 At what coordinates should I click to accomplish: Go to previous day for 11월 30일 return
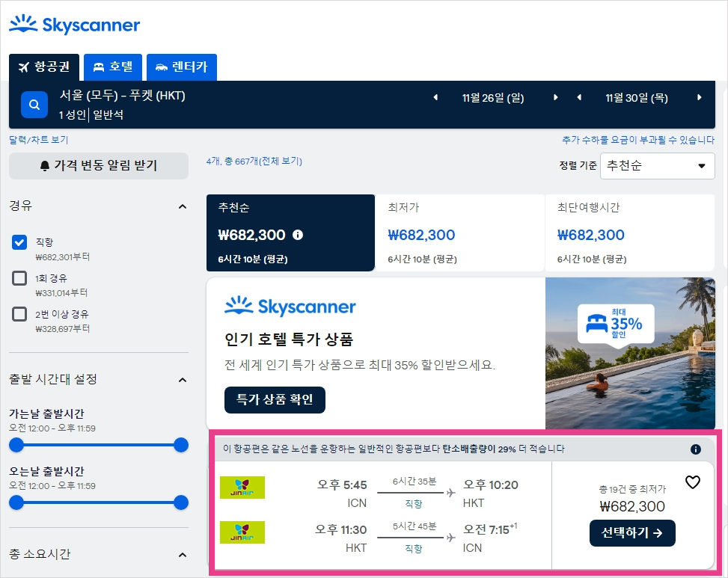(x=579, y=97)
